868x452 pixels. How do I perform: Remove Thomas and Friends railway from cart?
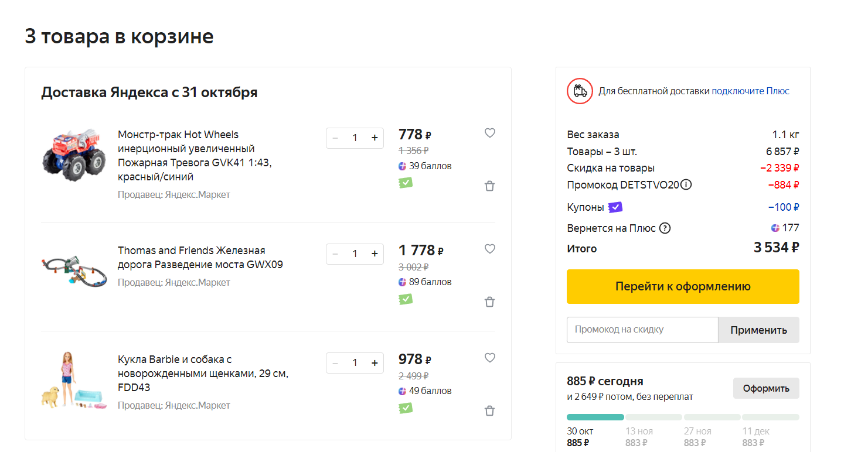click(490, 302)
